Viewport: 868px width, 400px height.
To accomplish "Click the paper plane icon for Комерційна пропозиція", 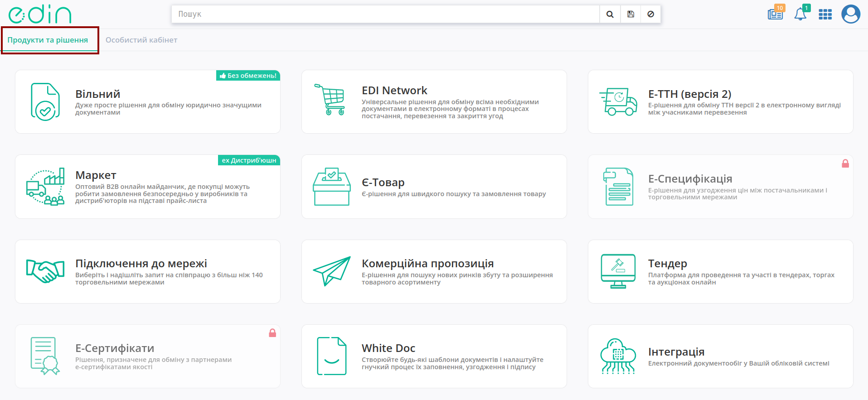I will [x=332, y=271].
